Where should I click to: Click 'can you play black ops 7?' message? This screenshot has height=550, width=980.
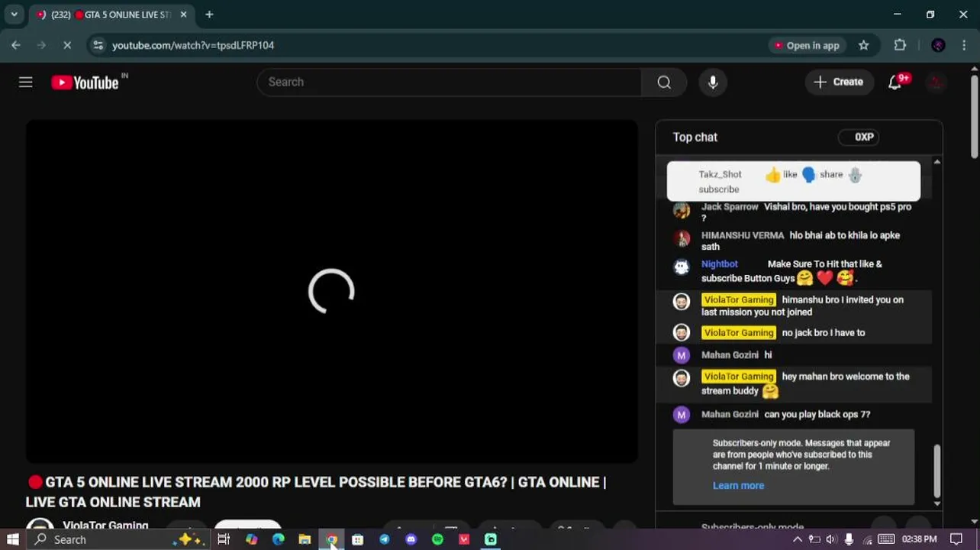(817, 415)
